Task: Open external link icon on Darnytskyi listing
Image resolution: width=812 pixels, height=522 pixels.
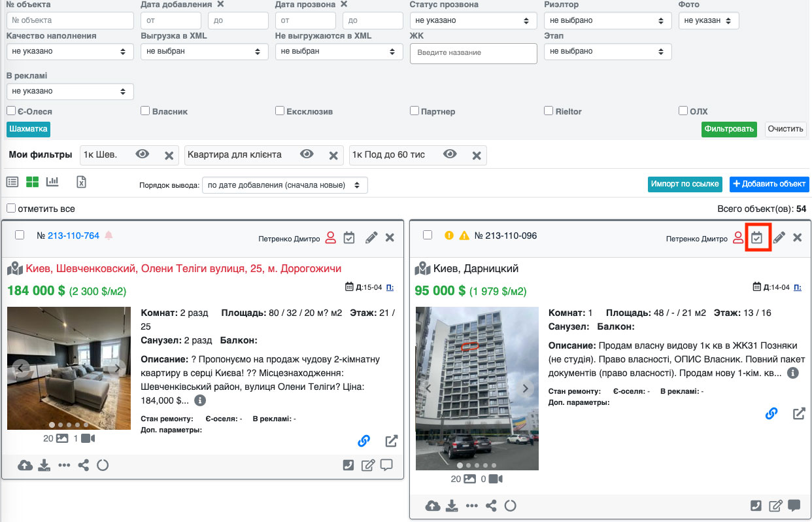Action: (x=799, y=413)
